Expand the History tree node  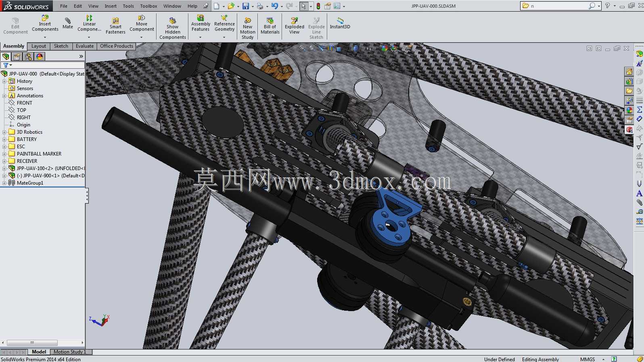4,81
